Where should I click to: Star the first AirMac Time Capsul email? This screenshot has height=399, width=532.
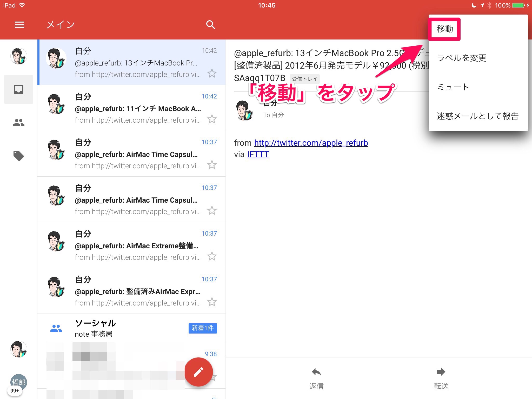click(212, 165)
